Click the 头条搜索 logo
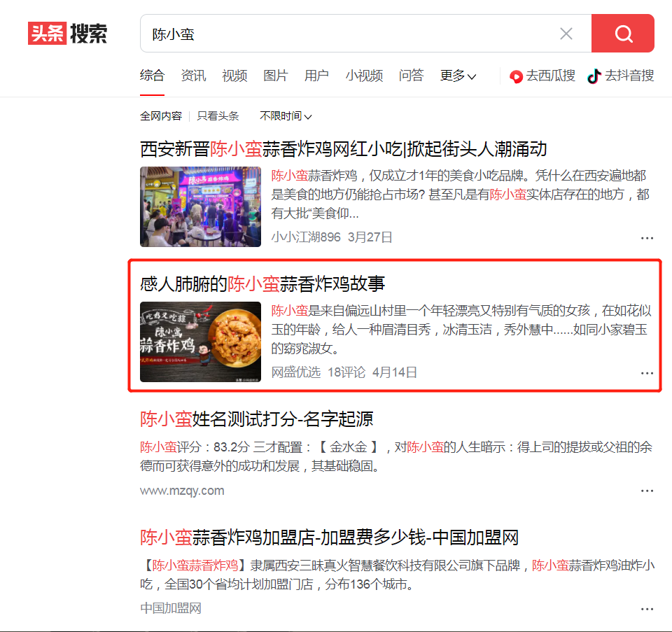The image size is (672, 632). point(67,34)
